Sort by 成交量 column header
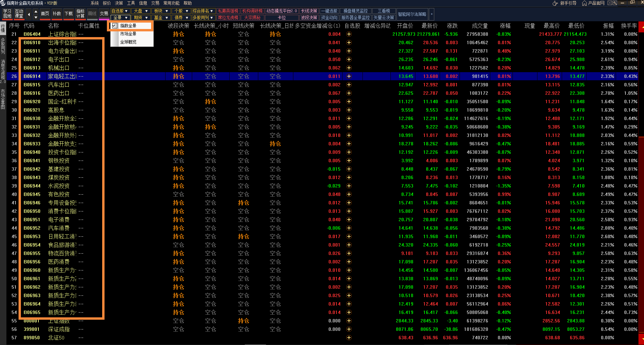Image resolution: width=644 pixels, height=345 pixels. tap(479, 26)
